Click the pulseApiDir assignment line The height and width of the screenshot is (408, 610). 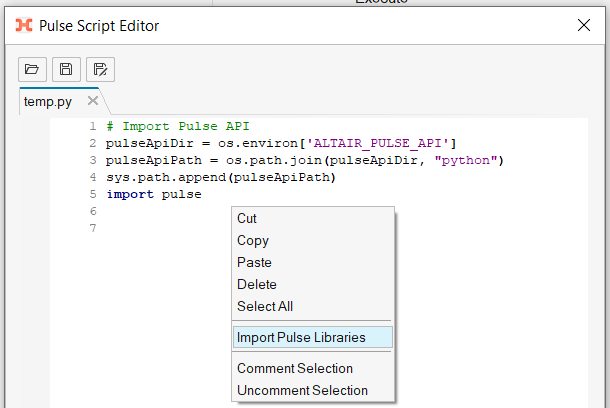280,144
